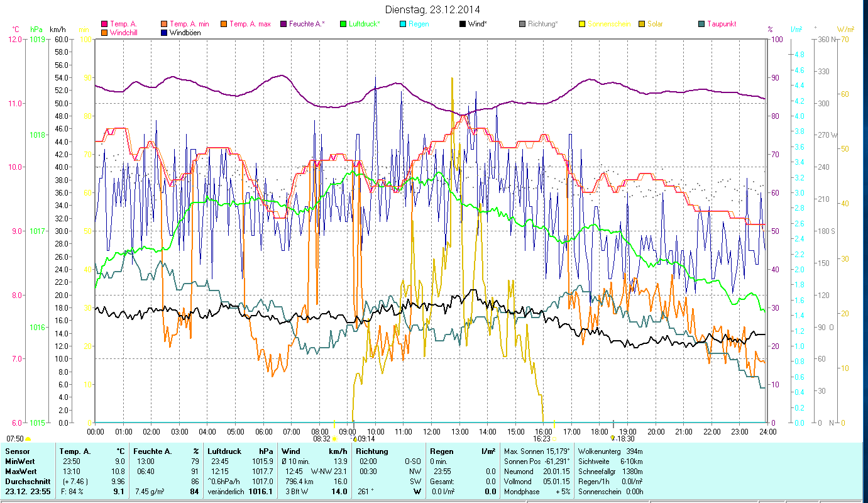Click the teal Taupunkt legend swatch

point(701,25)
